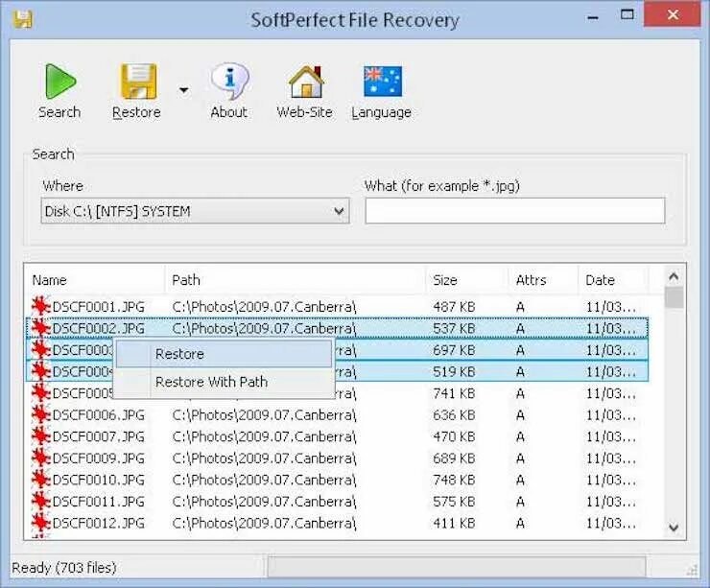
Task: Select the DSCF0009.JPG file icon
Action: [x=40, y=459]
